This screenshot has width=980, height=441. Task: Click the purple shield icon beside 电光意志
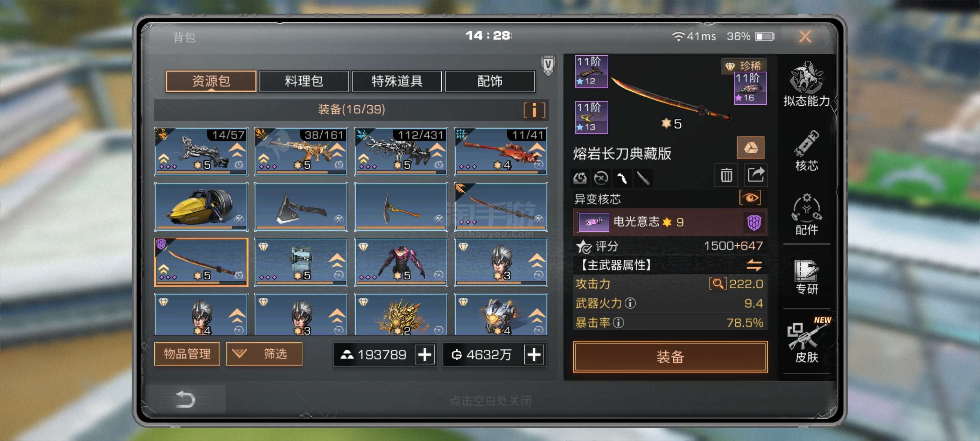click(x=754, y=222)
